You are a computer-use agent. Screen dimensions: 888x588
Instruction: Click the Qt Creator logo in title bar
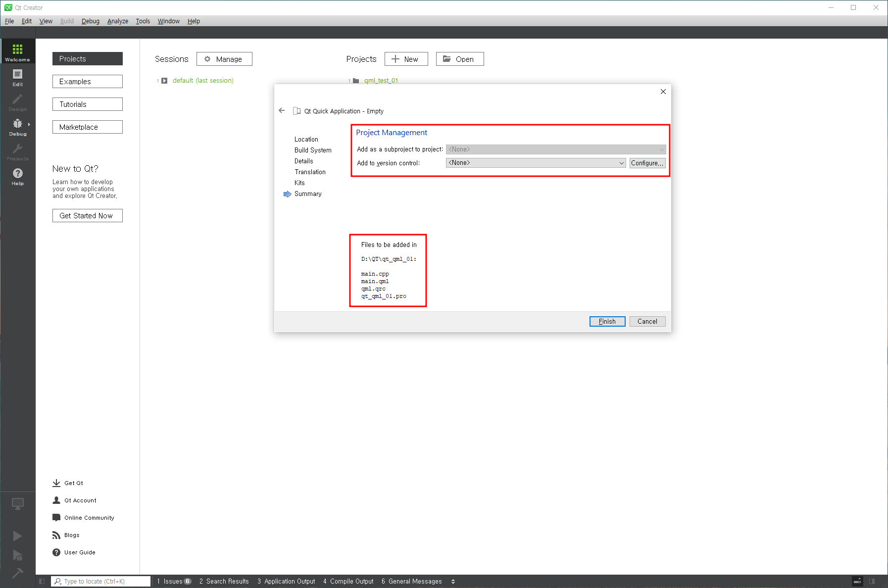(x=8, y=7)
